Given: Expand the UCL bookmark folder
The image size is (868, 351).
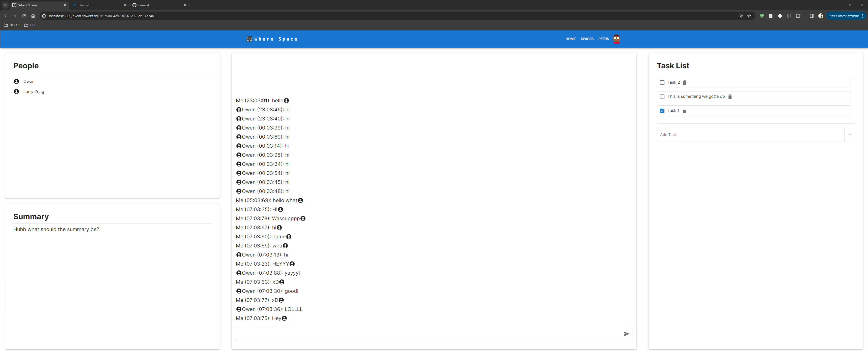Looking at the screenshot, I should pos(30,25).
